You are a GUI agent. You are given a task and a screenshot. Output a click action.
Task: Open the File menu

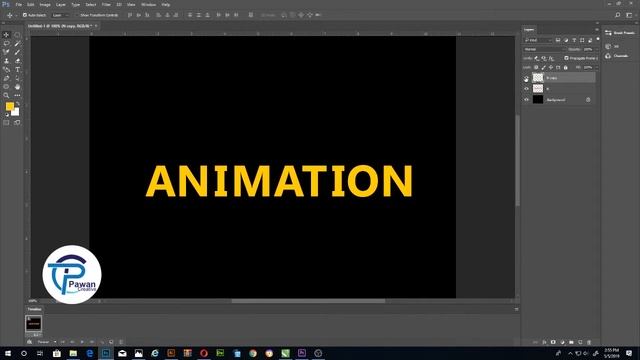(18, 4)
